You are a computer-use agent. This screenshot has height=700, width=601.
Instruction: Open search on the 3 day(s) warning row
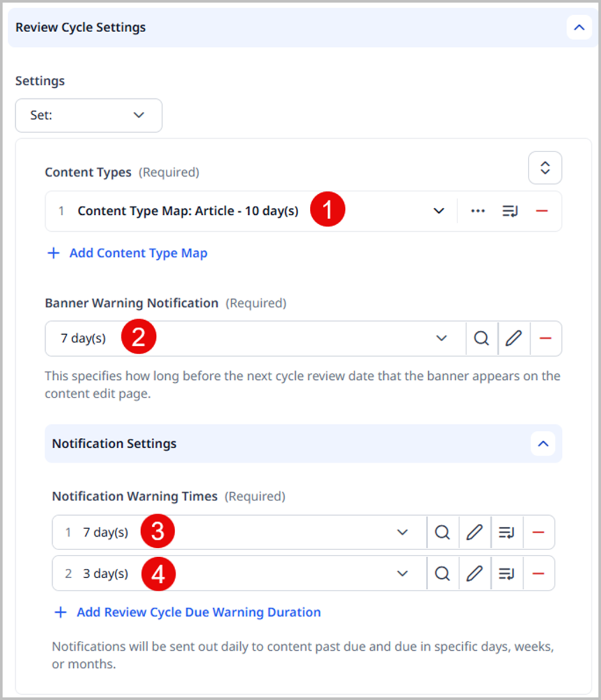click(442, 574)
